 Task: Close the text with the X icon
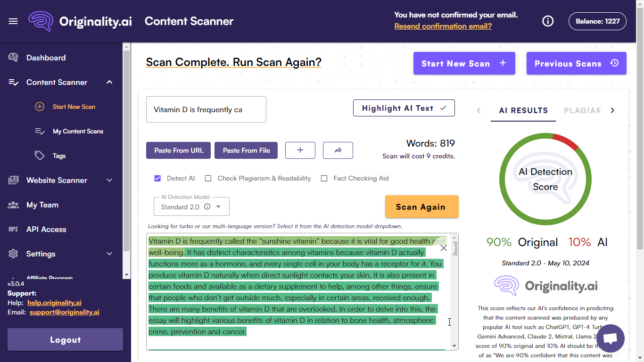pyautogui.click(x=444, y=248)
